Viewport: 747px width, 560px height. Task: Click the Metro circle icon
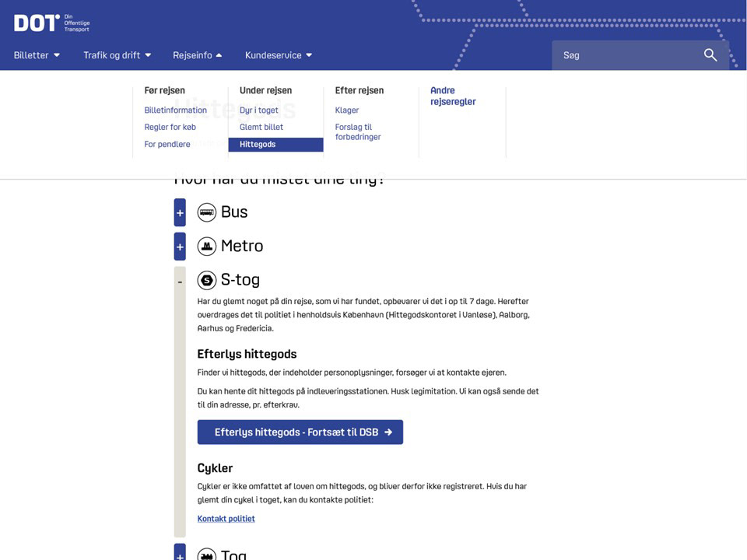point(207,247)
